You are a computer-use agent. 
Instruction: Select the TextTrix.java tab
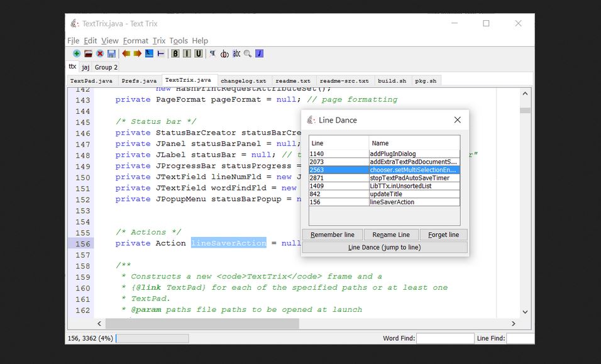tap(188, 80)
